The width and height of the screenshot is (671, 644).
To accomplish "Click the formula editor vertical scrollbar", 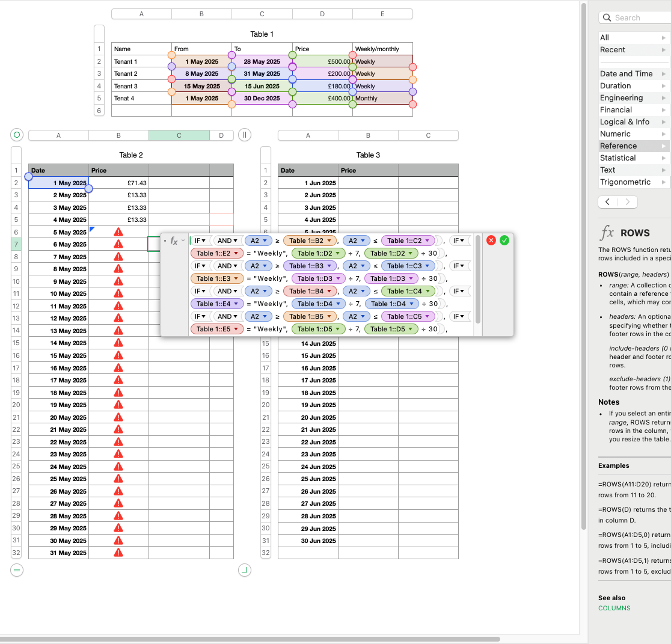I will [478, 280].
